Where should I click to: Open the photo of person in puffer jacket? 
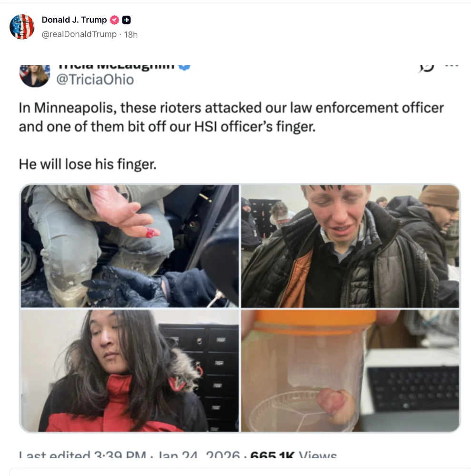click(x=350, y=246)
